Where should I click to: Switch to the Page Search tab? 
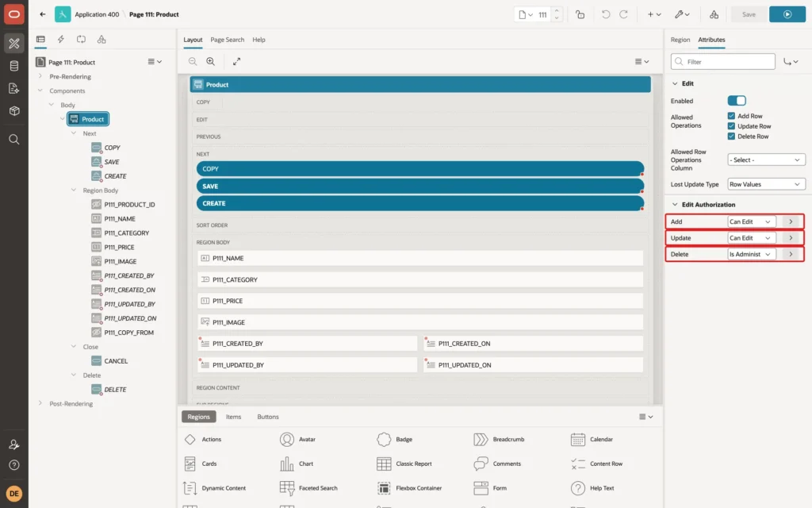click(227, 40)
